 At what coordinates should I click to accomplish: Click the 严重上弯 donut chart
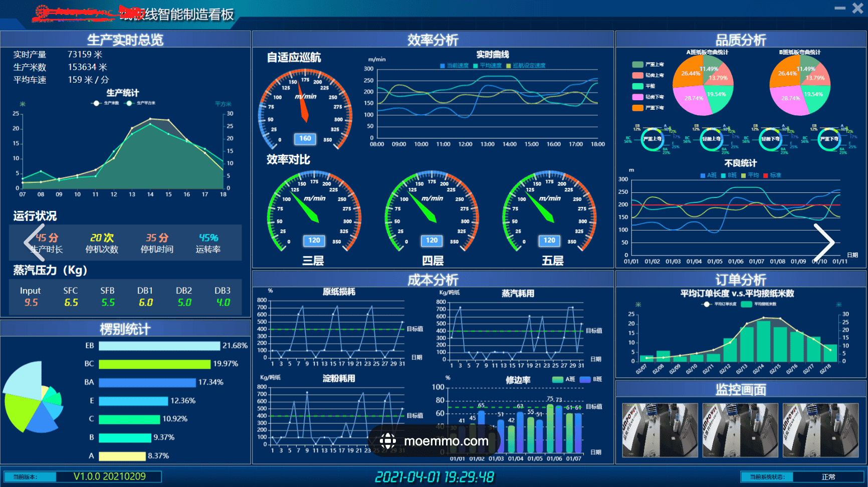click(653, 139)
